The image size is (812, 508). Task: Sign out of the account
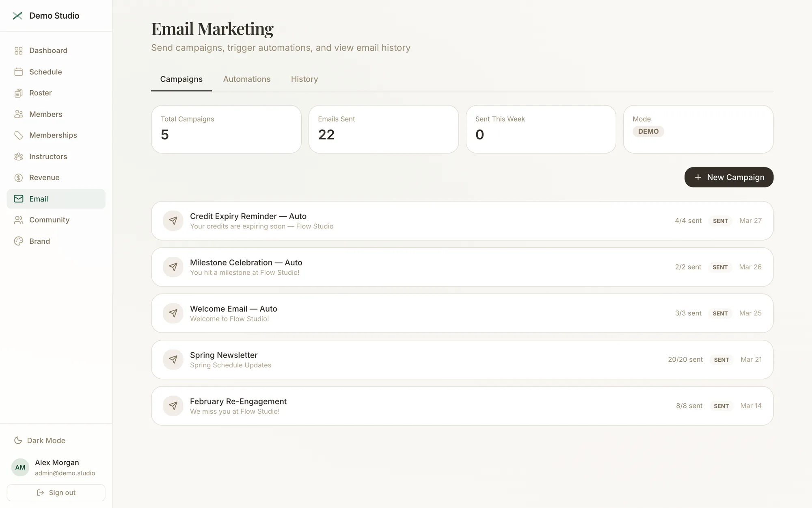click(x=56, y=493)
